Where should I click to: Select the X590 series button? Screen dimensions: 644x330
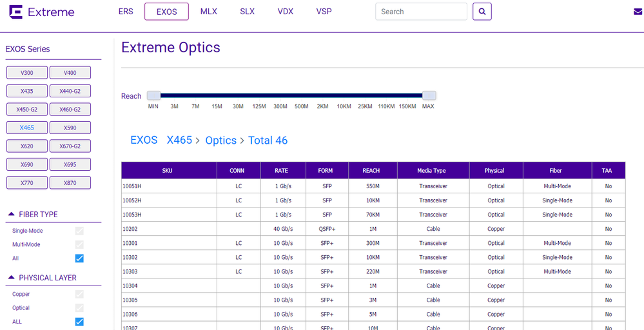click(x=70, y=128)
